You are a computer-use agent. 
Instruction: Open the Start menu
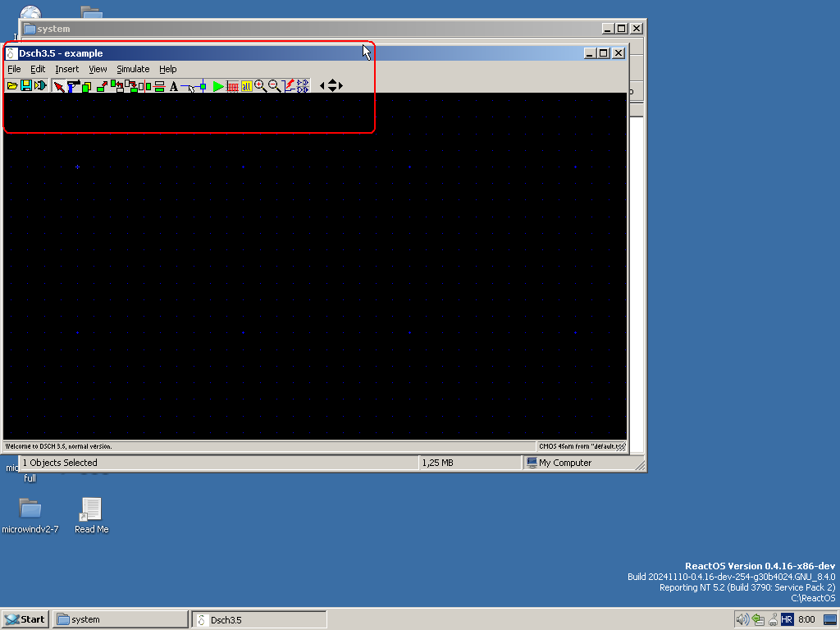point(25,619)
